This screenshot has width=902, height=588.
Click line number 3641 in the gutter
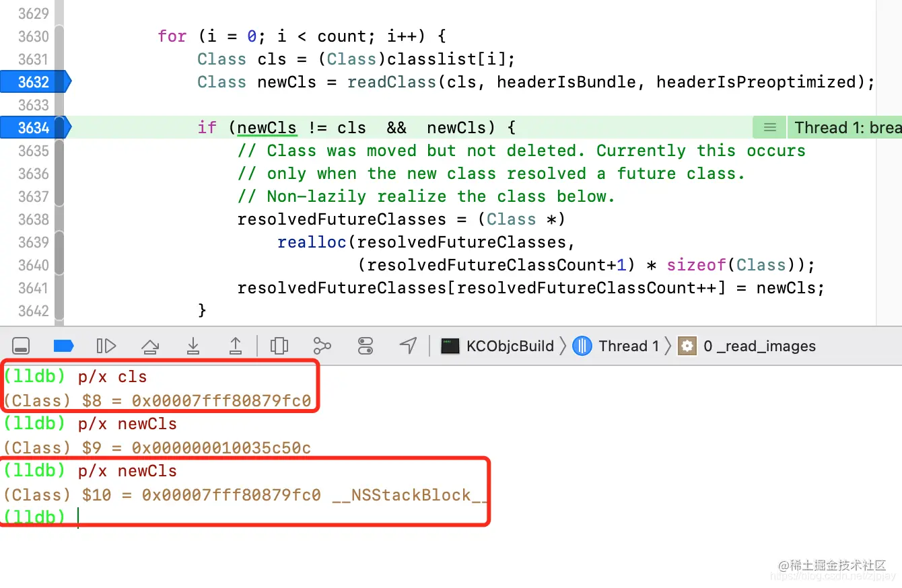33,288
